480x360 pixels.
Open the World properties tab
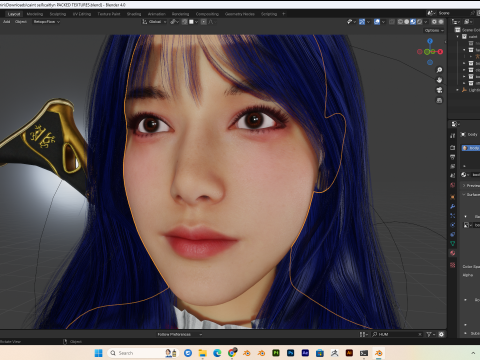tap(453, 185)
